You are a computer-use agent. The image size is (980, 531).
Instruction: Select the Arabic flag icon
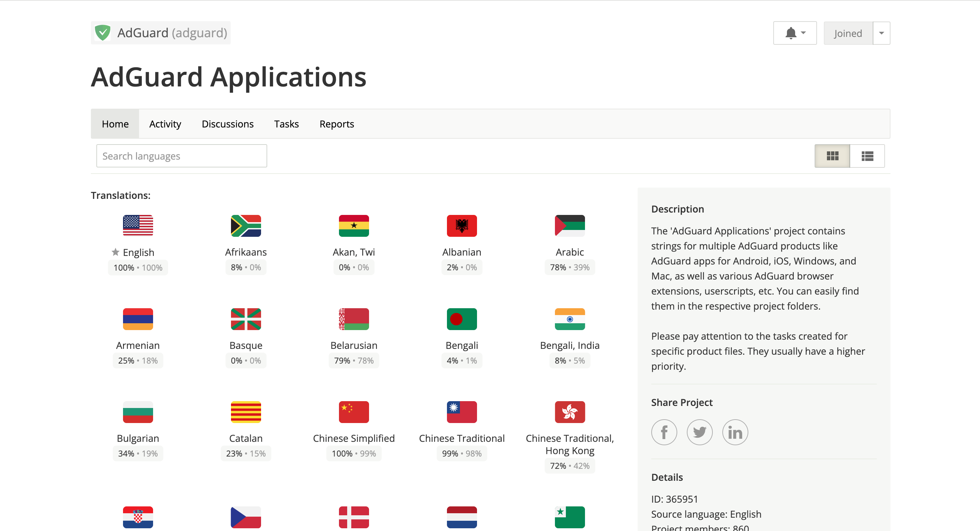[570, 226]
